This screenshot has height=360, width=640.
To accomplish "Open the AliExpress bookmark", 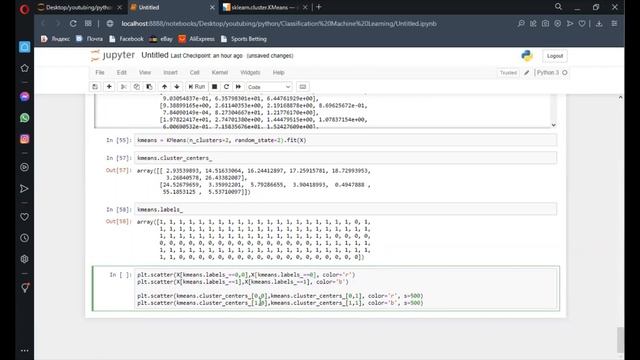I will (196, 39).
